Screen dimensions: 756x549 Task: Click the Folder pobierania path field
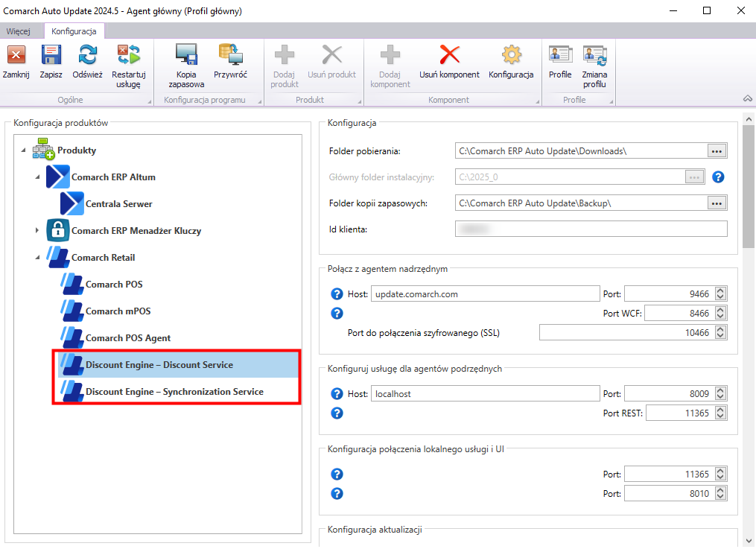click(581, 151)
